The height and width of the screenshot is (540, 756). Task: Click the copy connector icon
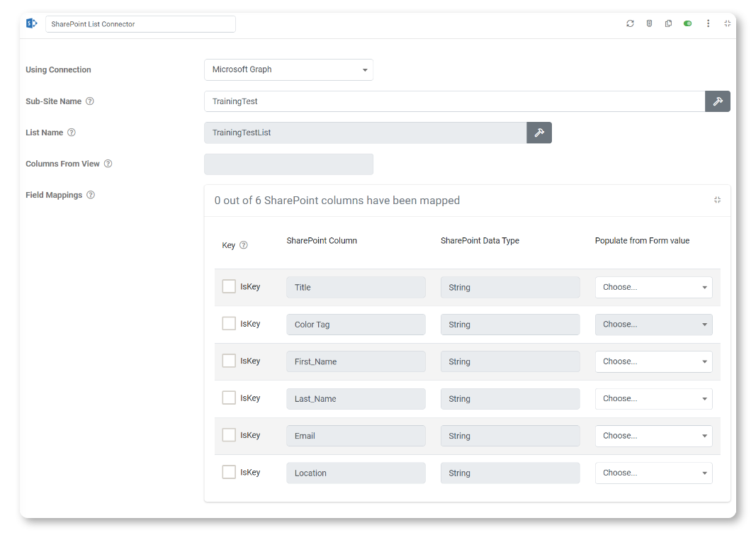(668, 23)
